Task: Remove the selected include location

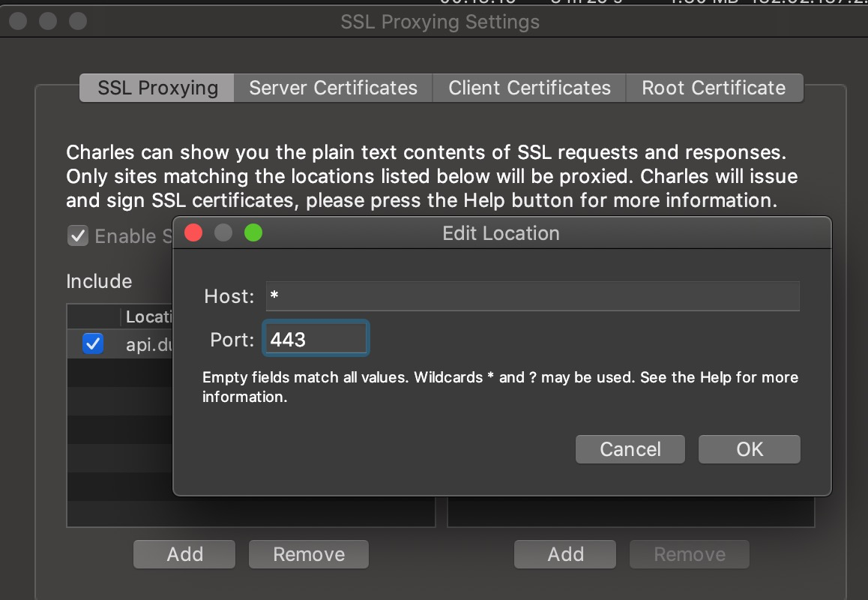Action: pos(308,553)
